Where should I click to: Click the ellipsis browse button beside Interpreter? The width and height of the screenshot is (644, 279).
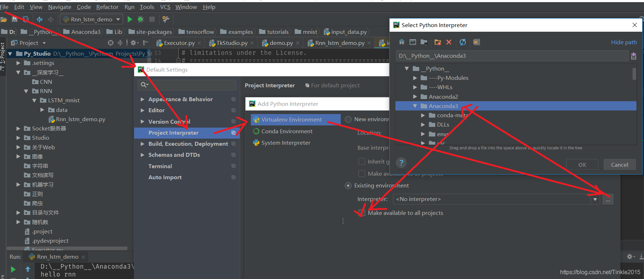[x=608, y=199]
